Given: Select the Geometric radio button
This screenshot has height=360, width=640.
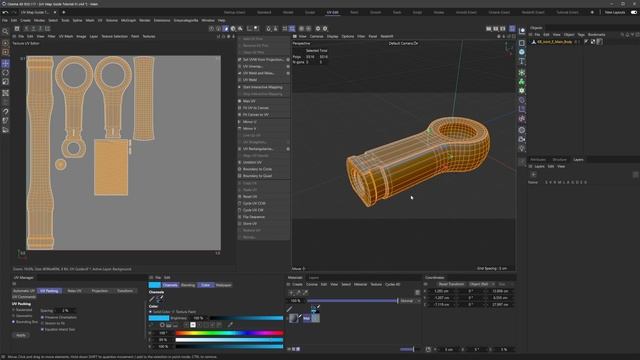Looking at the screenshot, I should click(13, 316).
